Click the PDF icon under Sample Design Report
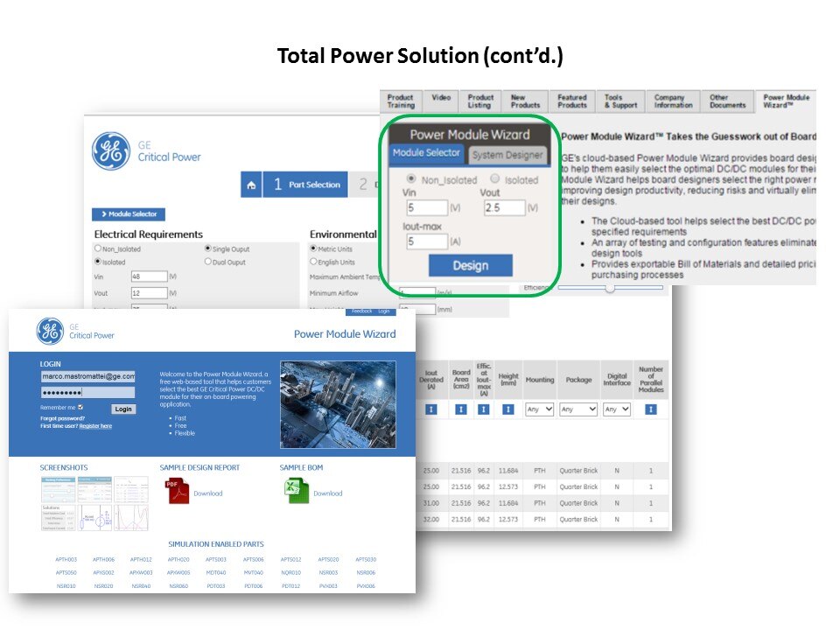The image size is (840, 630). click(178, 493)
